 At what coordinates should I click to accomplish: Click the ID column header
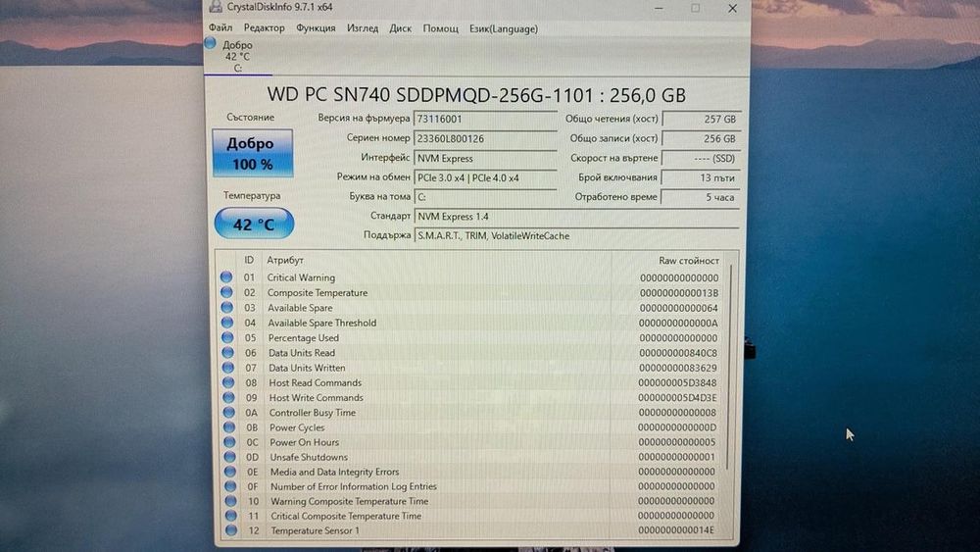click(249, 260)
